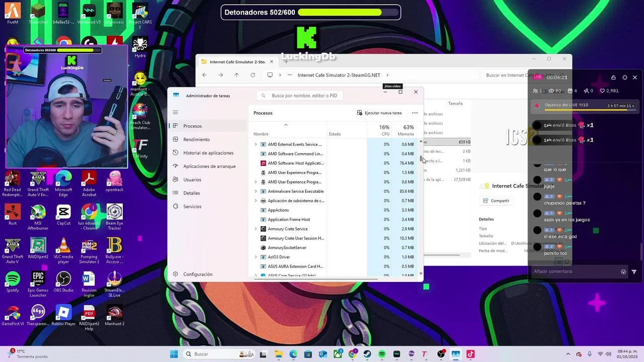Refresh the File Explorer window
The image size is (644, 362).
pos(253,75)
